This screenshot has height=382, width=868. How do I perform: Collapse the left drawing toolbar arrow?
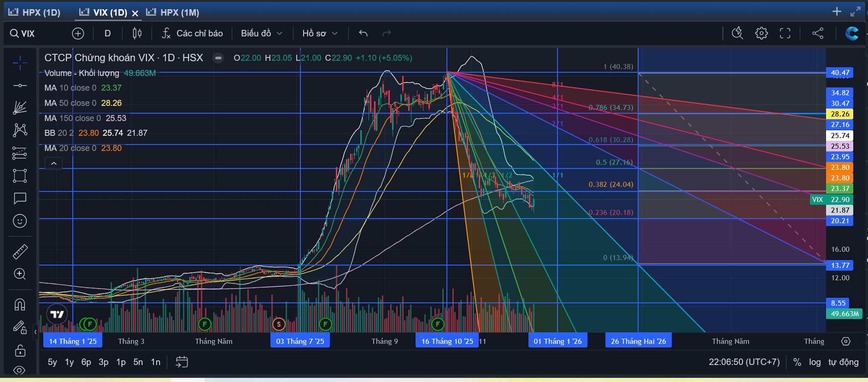35,332
